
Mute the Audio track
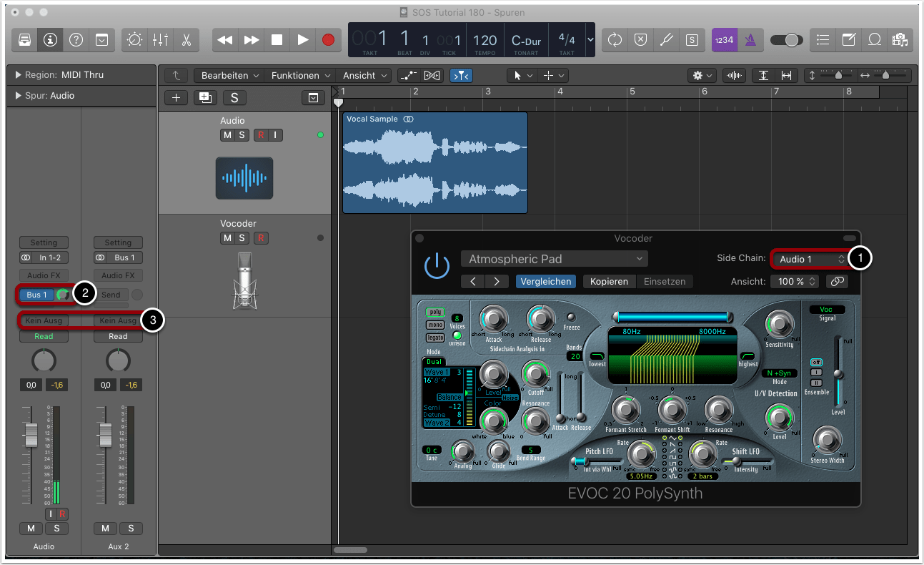pos(227,135)
